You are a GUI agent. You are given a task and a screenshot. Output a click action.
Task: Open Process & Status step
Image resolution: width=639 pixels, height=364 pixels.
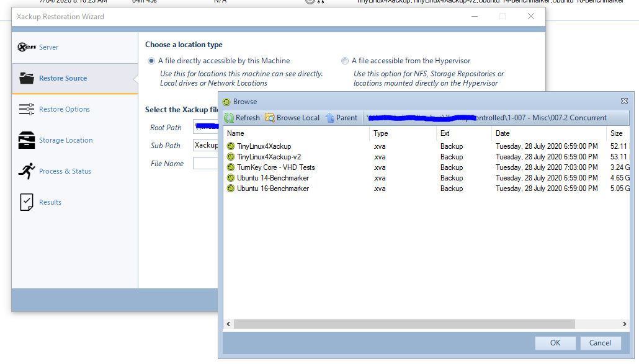(x=65, y=171)
